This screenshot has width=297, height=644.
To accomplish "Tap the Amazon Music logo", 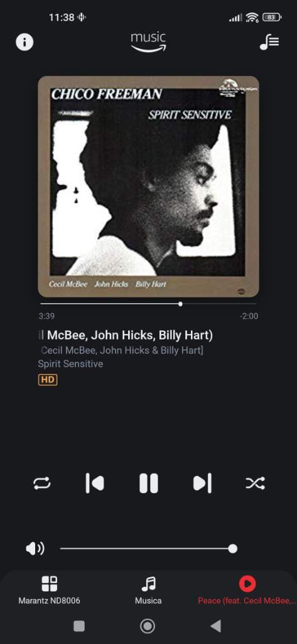I will tap(148, 42).
